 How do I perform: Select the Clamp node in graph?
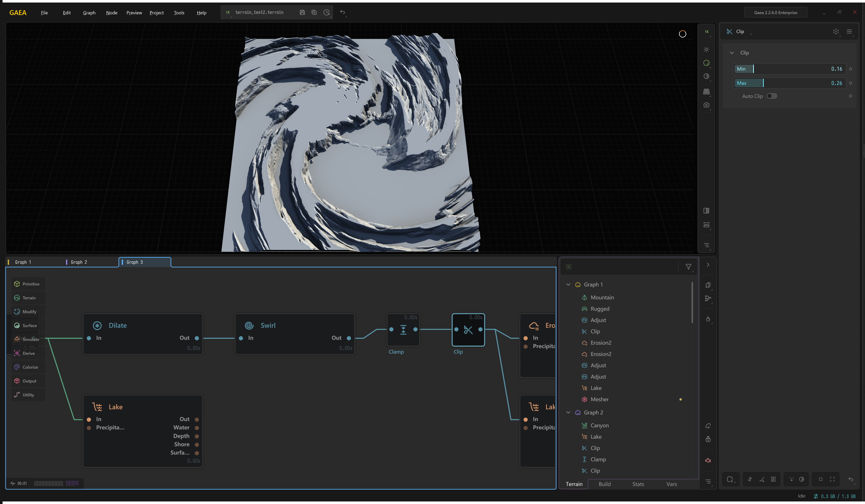[x=403, y=330]
